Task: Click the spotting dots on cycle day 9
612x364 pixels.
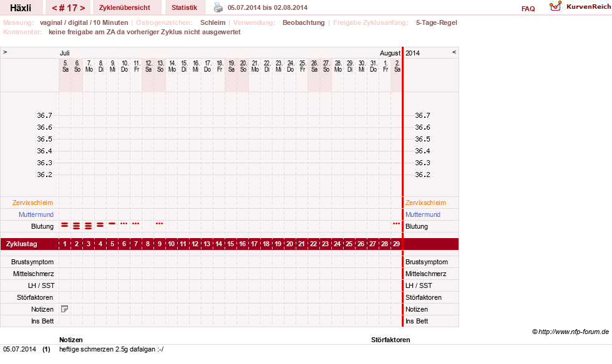Action: 159,224
